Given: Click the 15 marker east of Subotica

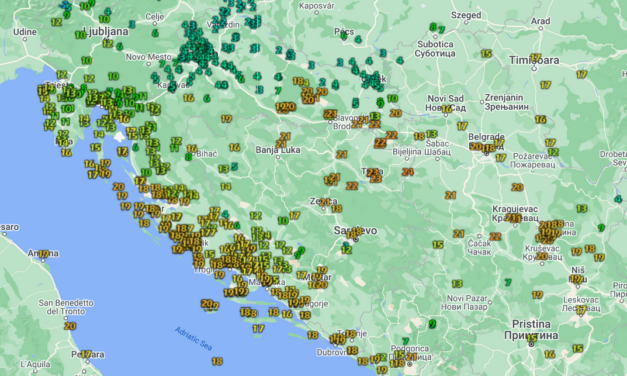Looking at the screenshot, I should tap(486, 54).
